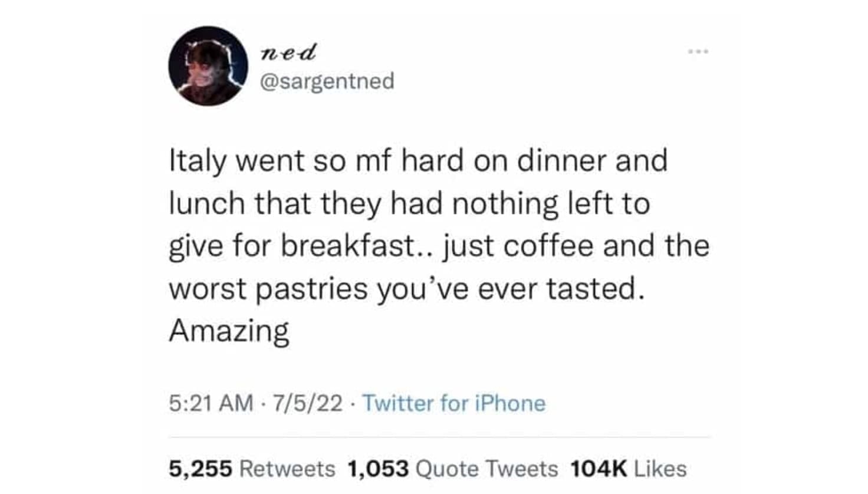Click ned's round profile avatar
Screen dimensions: 868x494
208,66
